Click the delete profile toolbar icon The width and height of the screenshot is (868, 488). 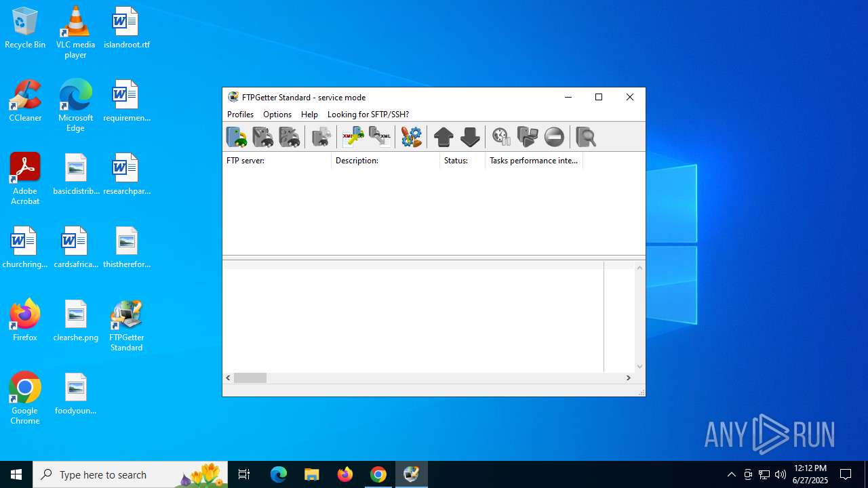pyautogui.click(x=289, y=137)
